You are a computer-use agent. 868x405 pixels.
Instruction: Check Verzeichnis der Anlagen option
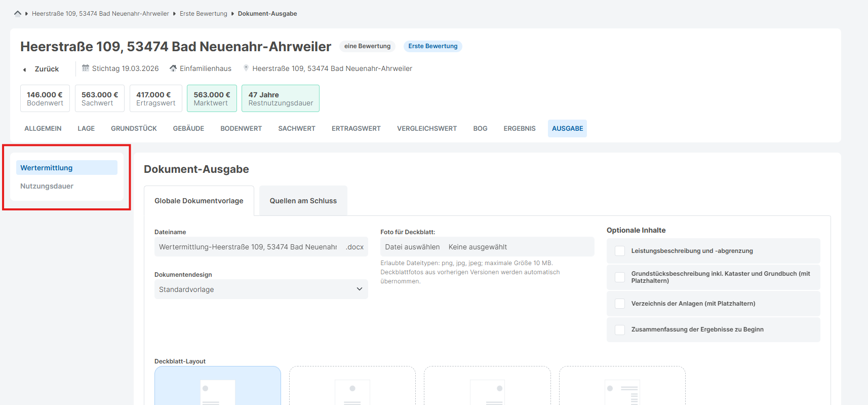(620, 304)
